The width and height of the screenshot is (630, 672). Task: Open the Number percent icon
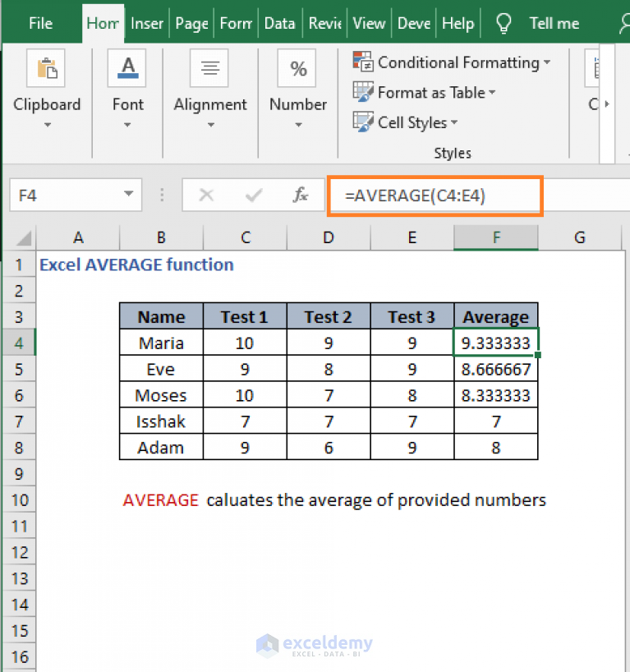point(297,68)
